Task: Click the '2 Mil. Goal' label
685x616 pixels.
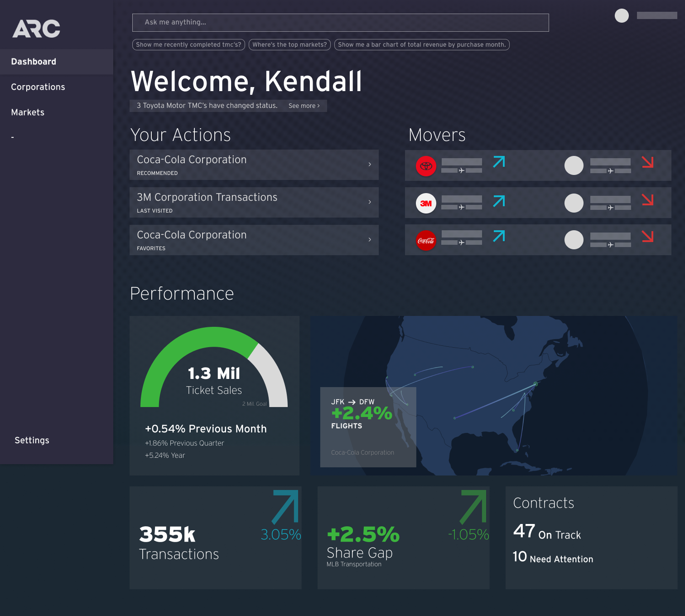Action: click(x=255, y=404)
